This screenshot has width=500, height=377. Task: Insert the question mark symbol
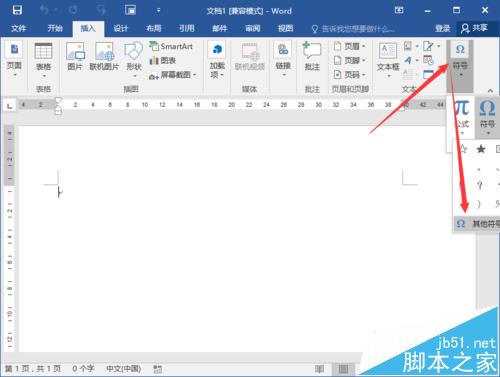(x=480, y=185)
